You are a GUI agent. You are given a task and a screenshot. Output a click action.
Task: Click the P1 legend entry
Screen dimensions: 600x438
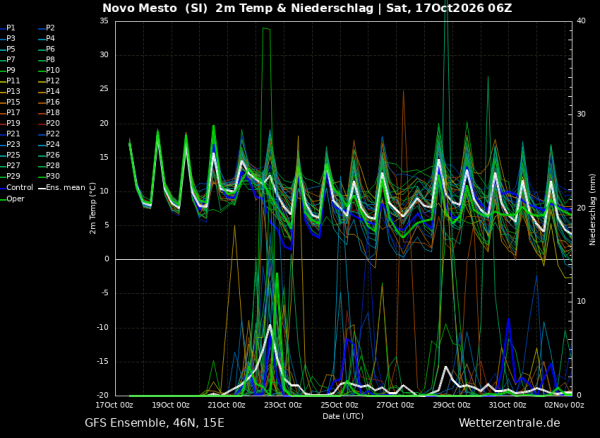pyautogui.click(x=8, y=28)
